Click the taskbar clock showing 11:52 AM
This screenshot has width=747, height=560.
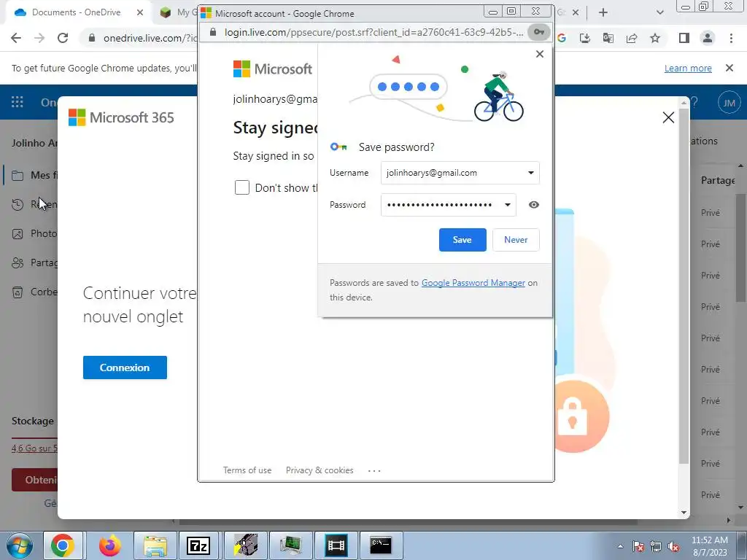tap(710, 546)
